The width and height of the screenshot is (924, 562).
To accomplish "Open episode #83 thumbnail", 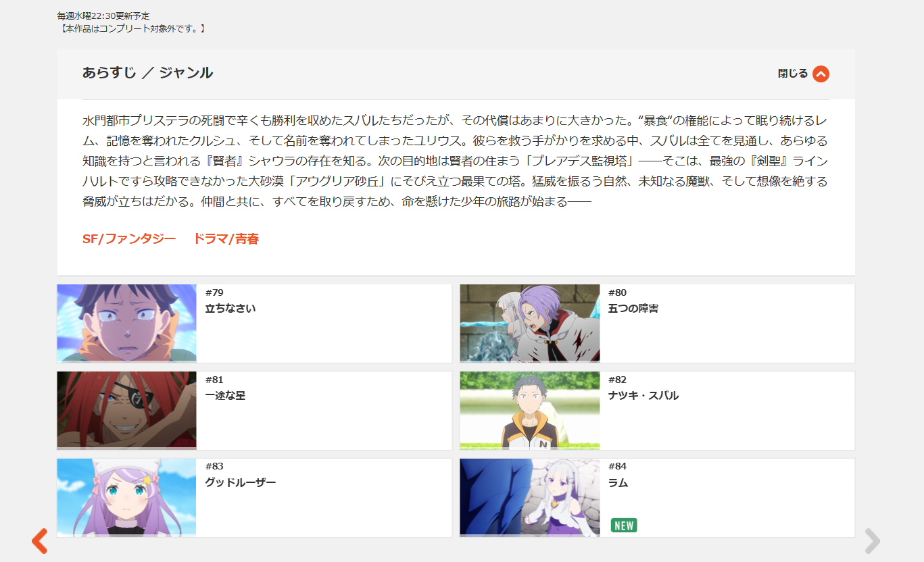I will point(126,498).
